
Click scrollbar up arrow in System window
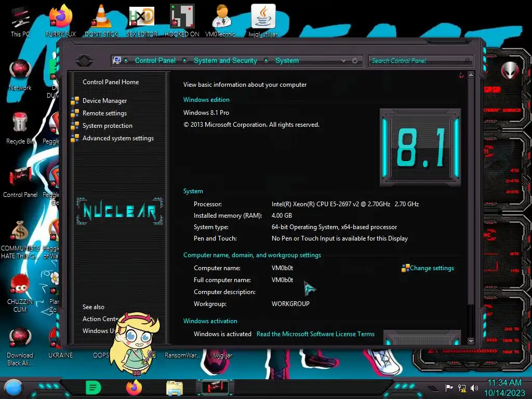pyautogui.click(x=471, y=75)
